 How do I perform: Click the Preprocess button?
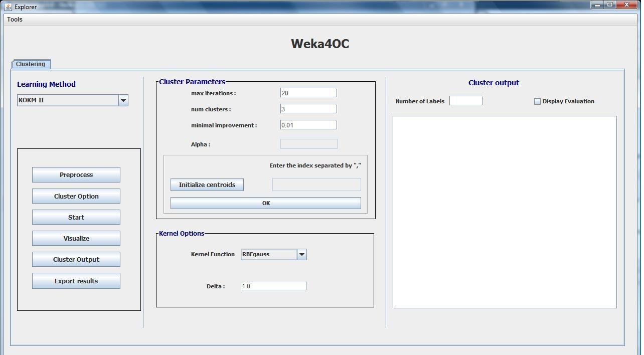[x=76, y=174]
